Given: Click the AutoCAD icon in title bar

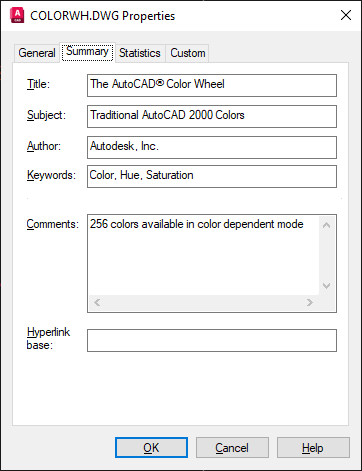Looking at the screenshot, I should pos(17,15).
